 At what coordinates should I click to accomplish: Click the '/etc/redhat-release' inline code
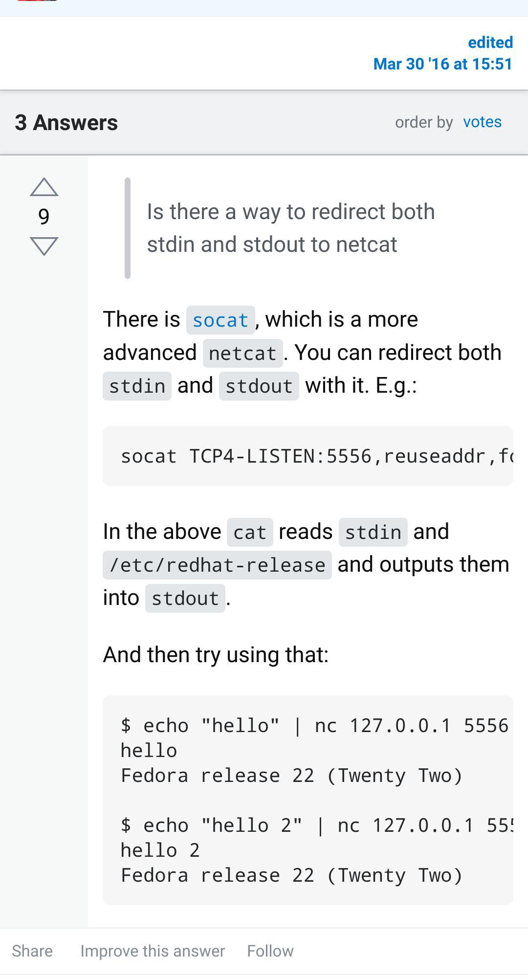coord(217,565)
